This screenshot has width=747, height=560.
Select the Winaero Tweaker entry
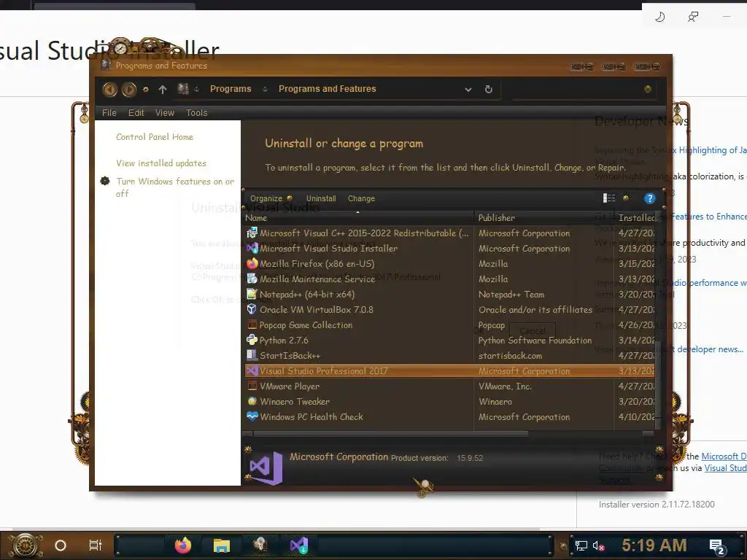coord(449,402)
